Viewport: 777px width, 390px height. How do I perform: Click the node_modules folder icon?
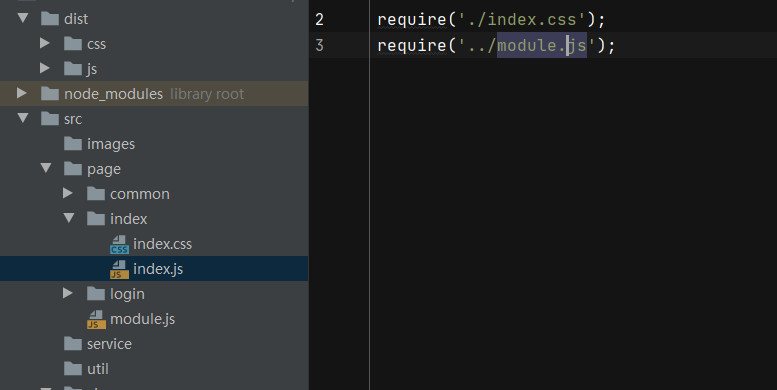[x=50, y=93]
